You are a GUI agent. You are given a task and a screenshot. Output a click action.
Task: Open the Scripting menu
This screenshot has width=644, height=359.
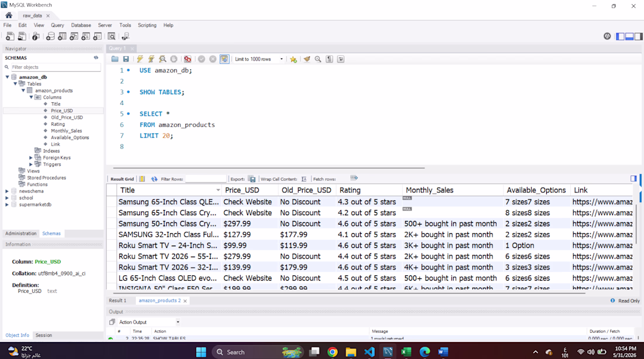click(147, 25)
